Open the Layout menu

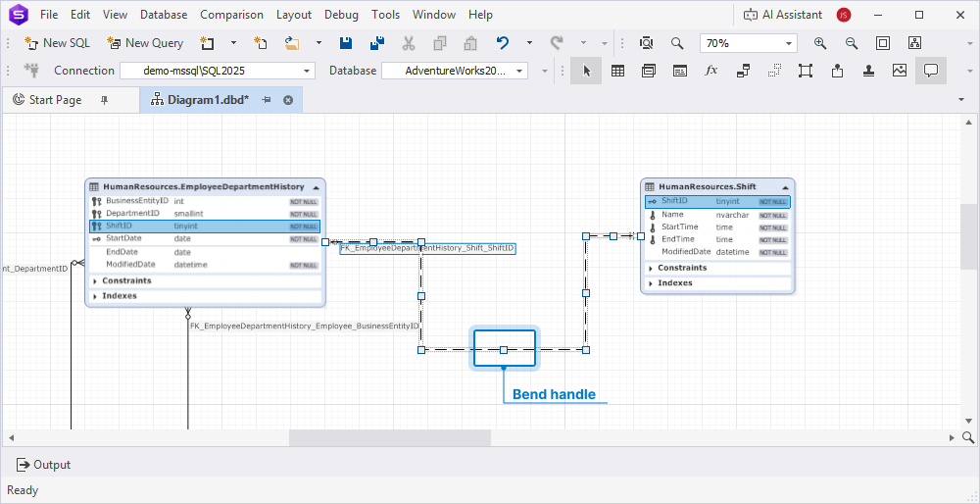(x=294, y=15)
